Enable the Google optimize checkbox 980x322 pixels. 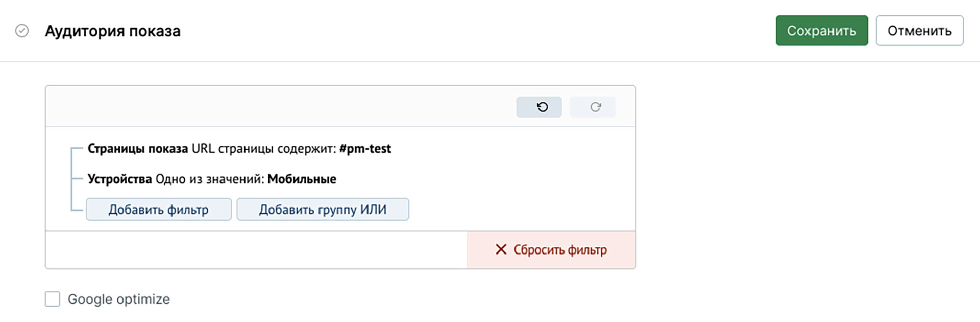[53, 299]
